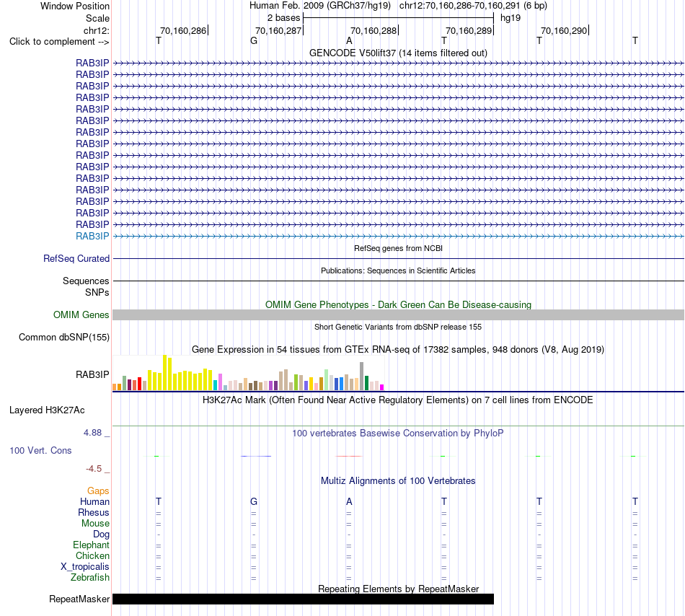Viewport: 685px width, 616px height.
Task: Click the tallest yellow GTEx expression bar
Action: [164, 373]
